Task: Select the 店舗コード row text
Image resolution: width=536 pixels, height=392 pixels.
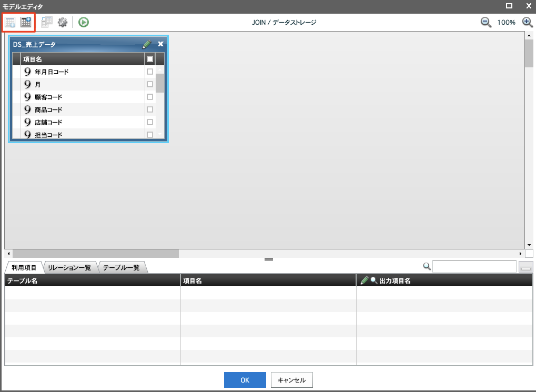Action: pos(48,123)
